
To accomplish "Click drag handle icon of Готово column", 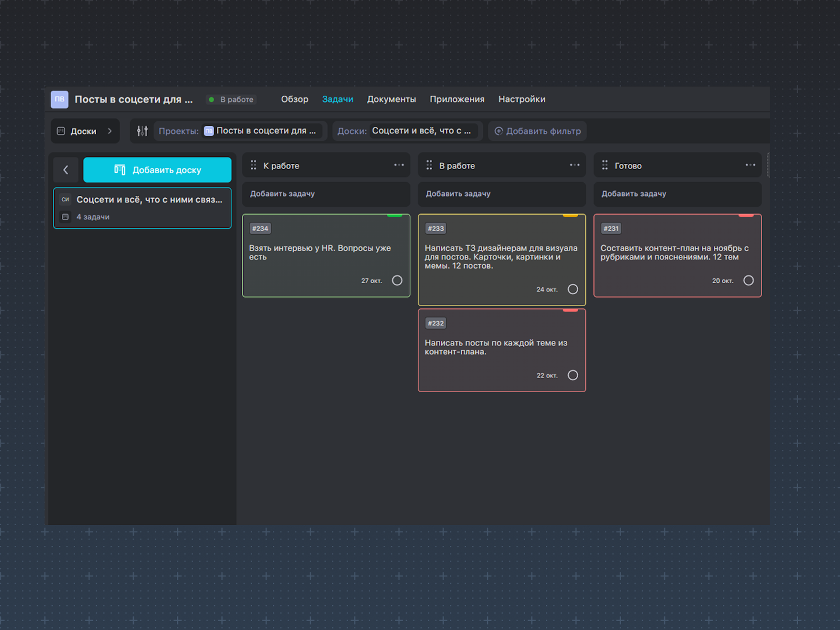I will coord(605,165).
